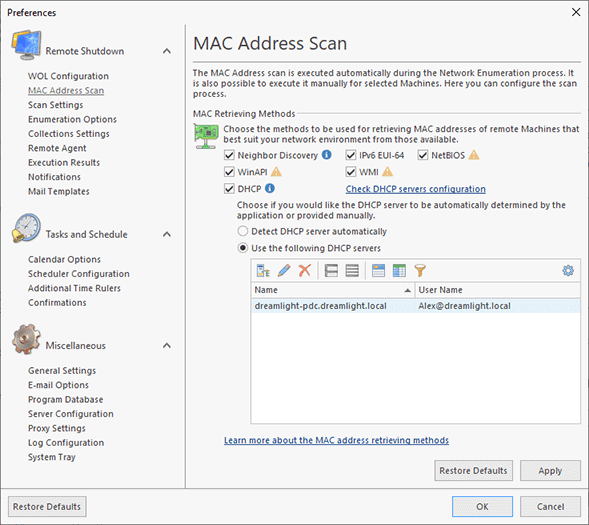Collapse the Tasks and Schedule section
The height and width of the screenshot is (525, 589).
[x=167, y=234]
